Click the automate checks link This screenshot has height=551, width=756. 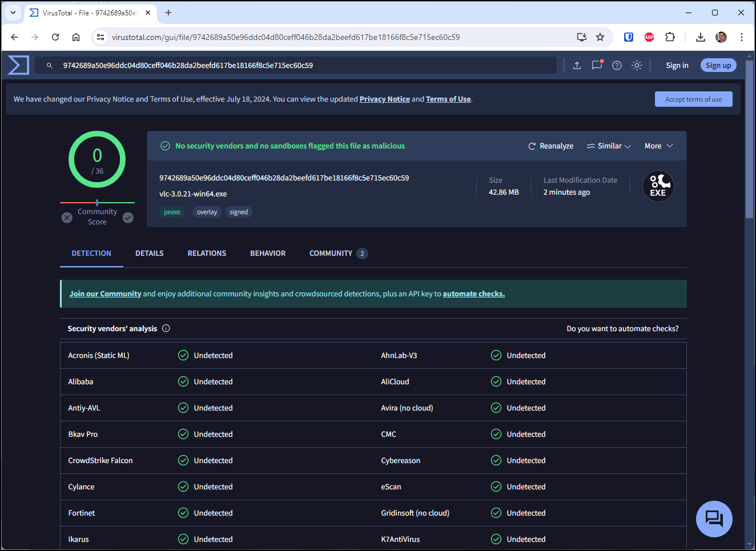pyautogui.click(x=474, y=294)
